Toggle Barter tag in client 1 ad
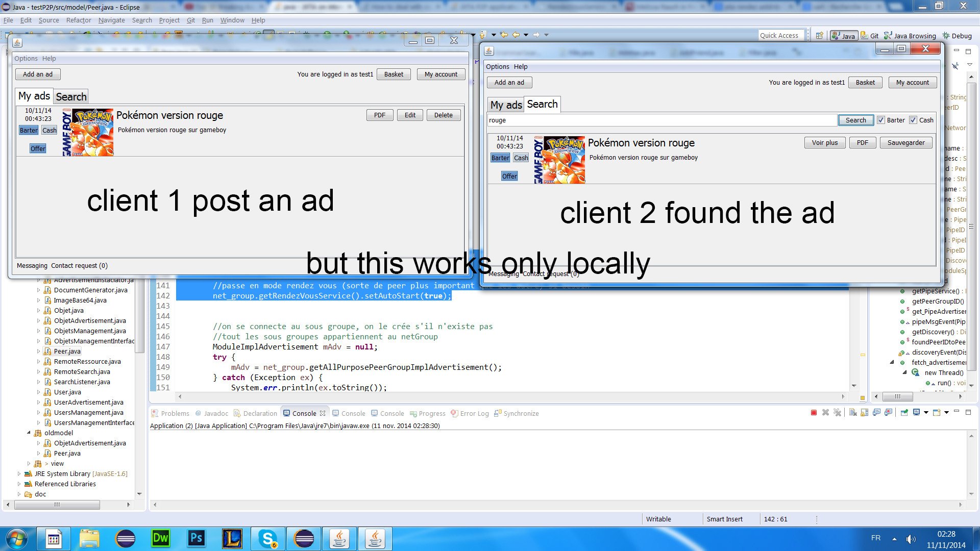Screen dimensions: 980x551 pyautogui.click(x=29, y=130)
